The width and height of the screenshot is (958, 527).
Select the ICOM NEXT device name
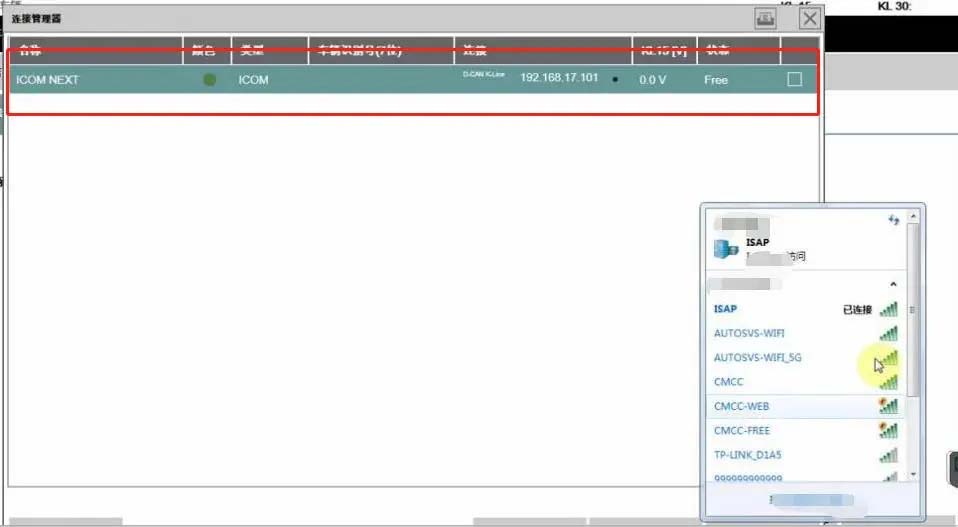click(x=48, y=80)
